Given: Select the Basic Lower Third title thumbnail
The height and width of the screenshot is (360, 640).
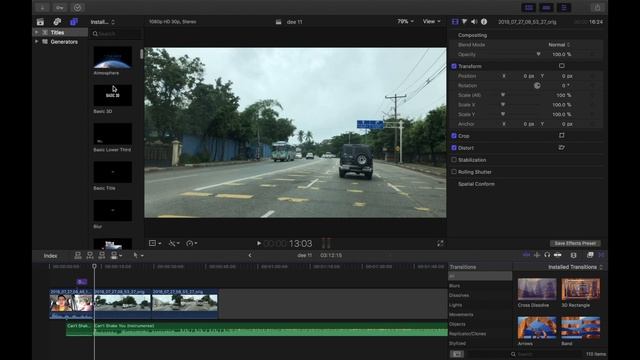Looking at the screenshot, I should [x=112, y=133].
